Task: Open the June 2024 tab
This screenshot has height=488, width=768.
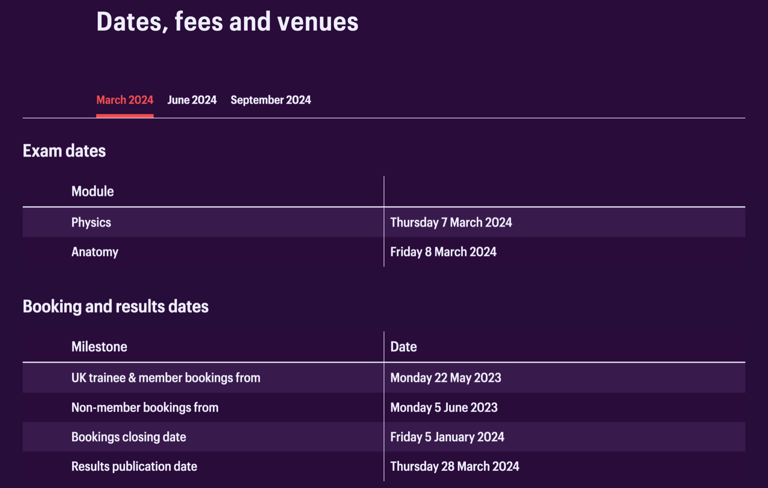Action: tap(192, 100)
